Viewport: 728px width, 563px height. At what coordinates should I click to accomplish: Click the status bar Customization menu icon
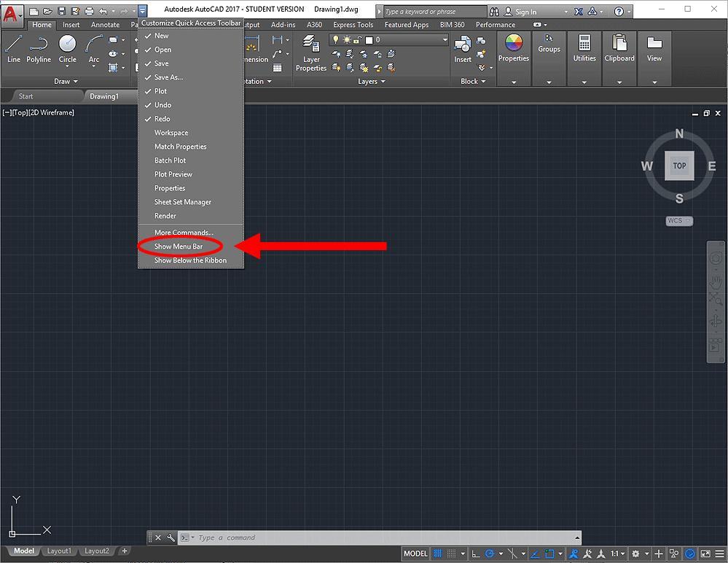coord(720,554)
